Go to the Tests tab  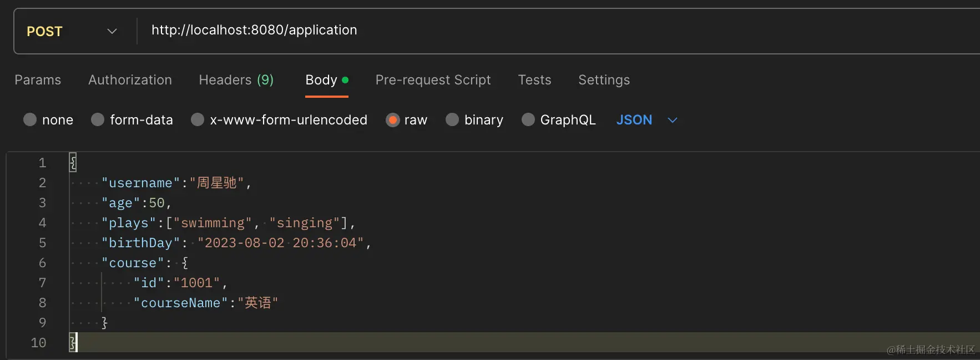[534, 80]
